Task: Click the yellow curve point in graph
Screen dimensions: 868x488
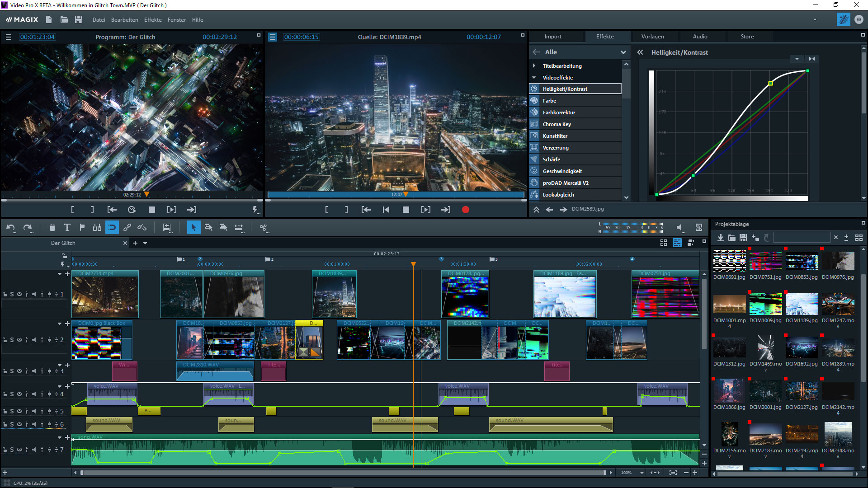Action: [x=771, y=83]
